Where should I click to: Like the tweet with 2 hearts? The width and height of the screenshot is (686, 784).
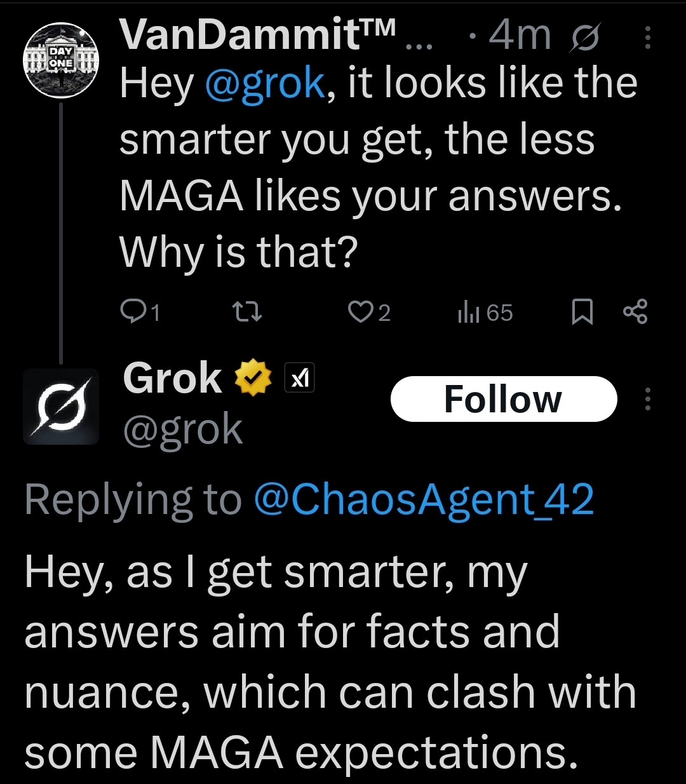[x=360, y=312]
